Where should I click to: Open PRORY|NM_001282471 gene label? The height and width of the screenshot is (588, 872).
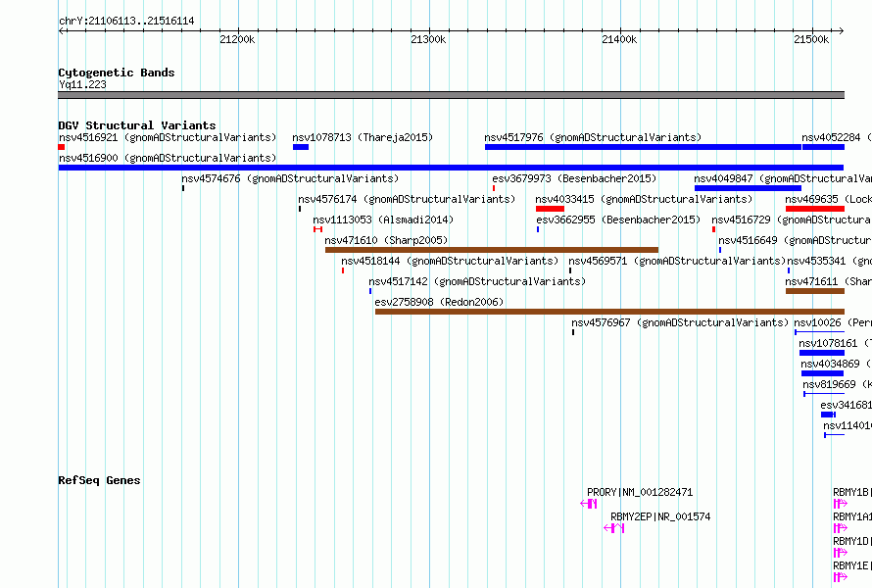pyautogui.click(x=640, y=492)
